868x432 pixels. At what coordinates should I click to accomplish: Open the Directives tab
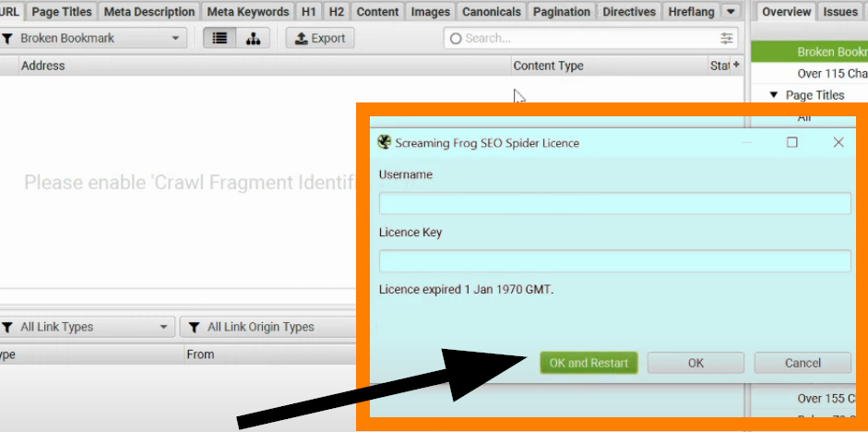tap(629, 12)
